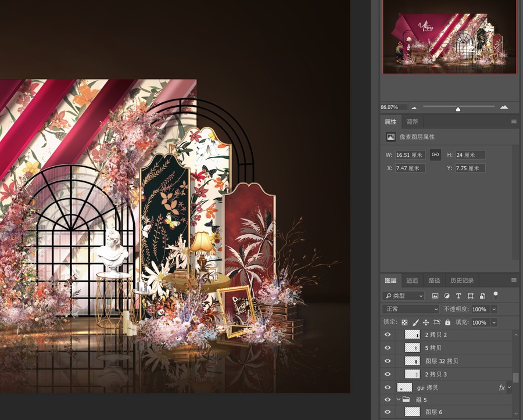This screenshot has width=523, height=420.
Task: Switch to the 路径 tab
Action: pos(434,281)
